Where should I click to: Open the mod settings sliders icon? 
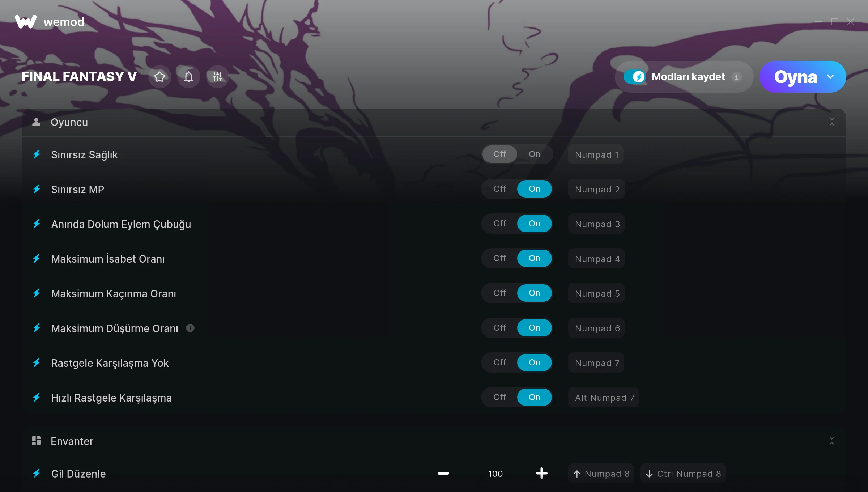pos(217,77)
